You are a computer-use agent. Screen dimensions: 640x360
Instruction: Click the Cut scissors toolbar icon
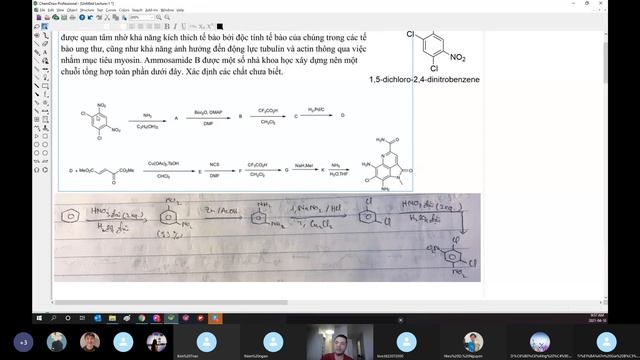click(107, 18)
